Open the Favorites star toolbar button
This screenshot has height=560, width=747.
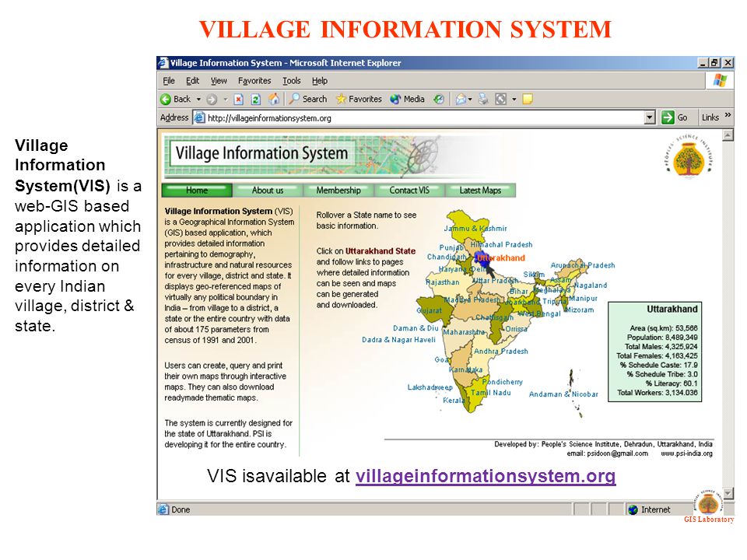(359, 99)
